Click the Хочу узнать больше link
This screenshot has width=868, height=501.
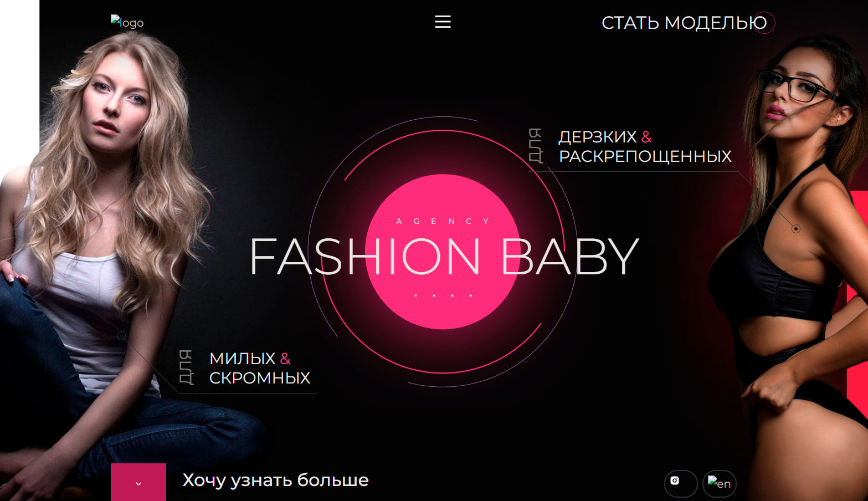(x=275, y=480)
